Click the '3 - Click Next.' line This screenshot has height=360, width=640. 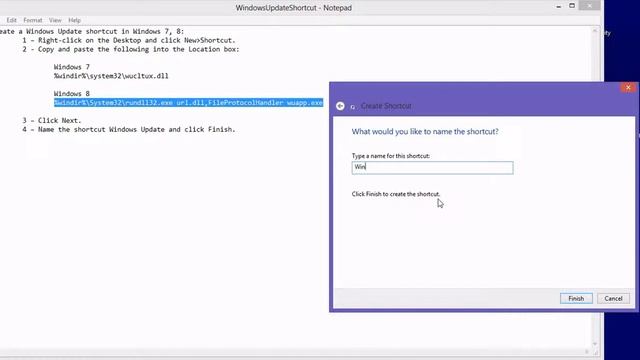52,120
